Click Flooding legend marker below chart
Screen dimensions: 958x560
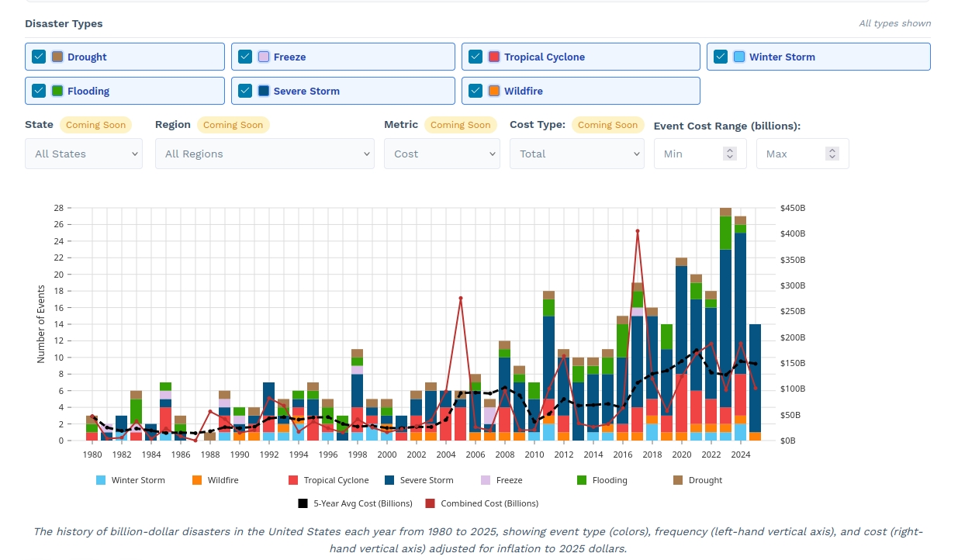point(582,480)
